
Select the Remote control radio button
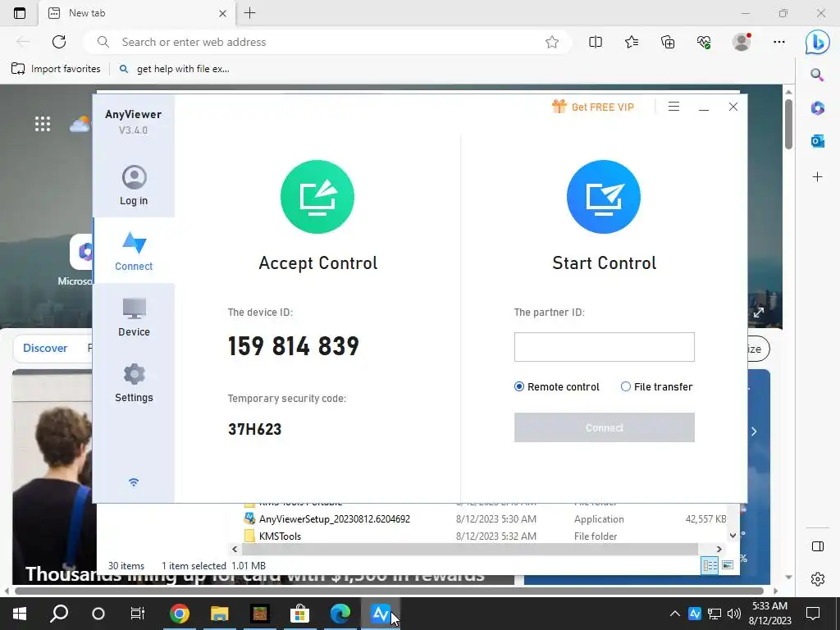519,386
